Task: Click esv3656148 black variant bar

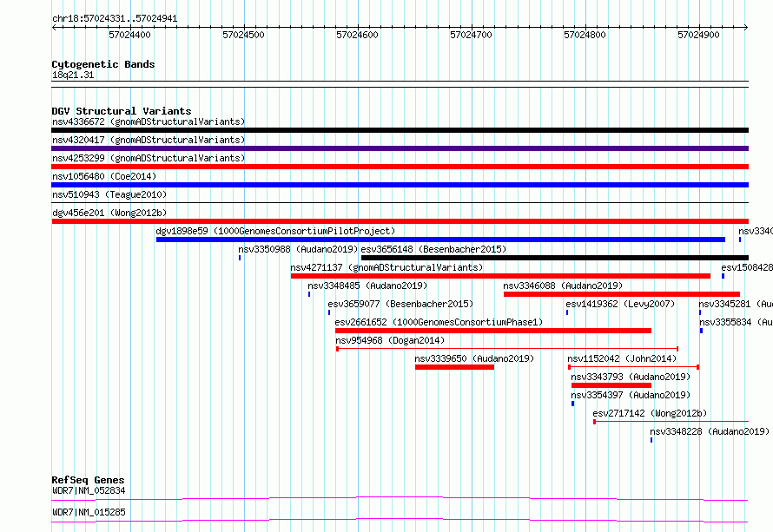Action: point(555,258)
